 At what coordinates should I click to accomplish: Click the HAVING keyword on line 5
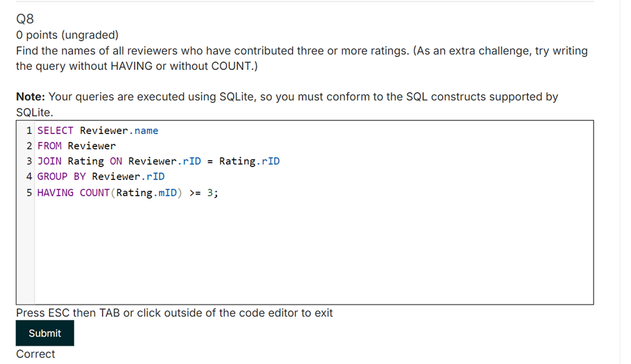55,193
